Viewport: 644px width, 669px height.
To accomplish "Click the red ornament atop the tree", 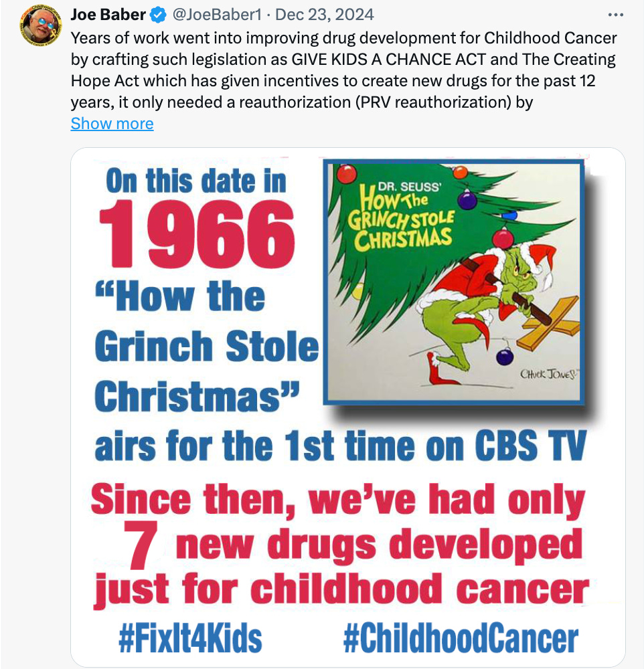I will tap(346, 175).
